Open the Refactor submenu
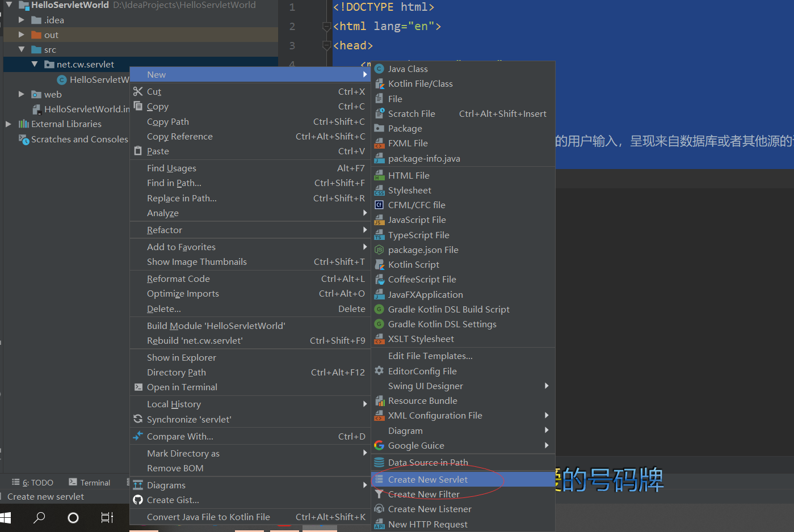794x532 pixels. click(x=250, y=230)
